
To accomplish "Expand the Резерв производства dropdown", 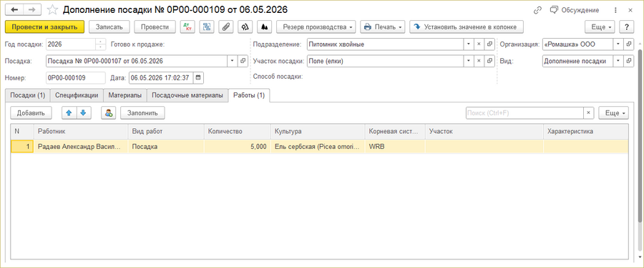I will (x=316, y=27).
